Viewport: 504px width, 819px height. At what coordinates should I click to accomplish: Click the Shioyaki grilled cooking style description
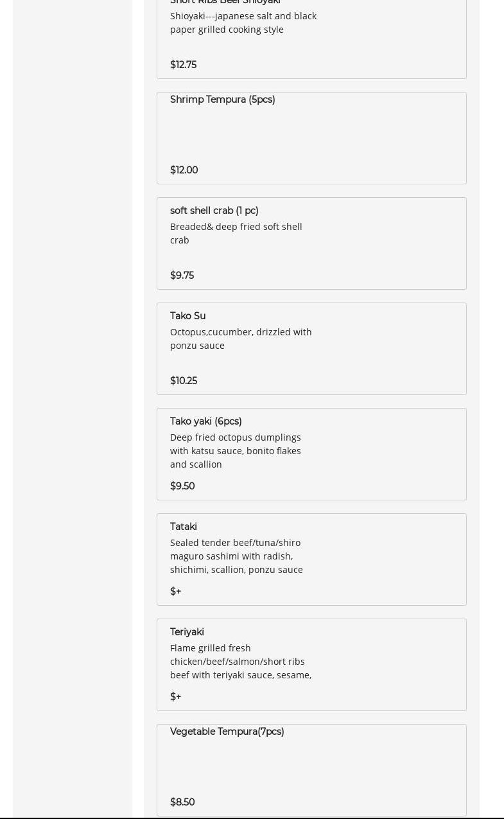point(243,22)
